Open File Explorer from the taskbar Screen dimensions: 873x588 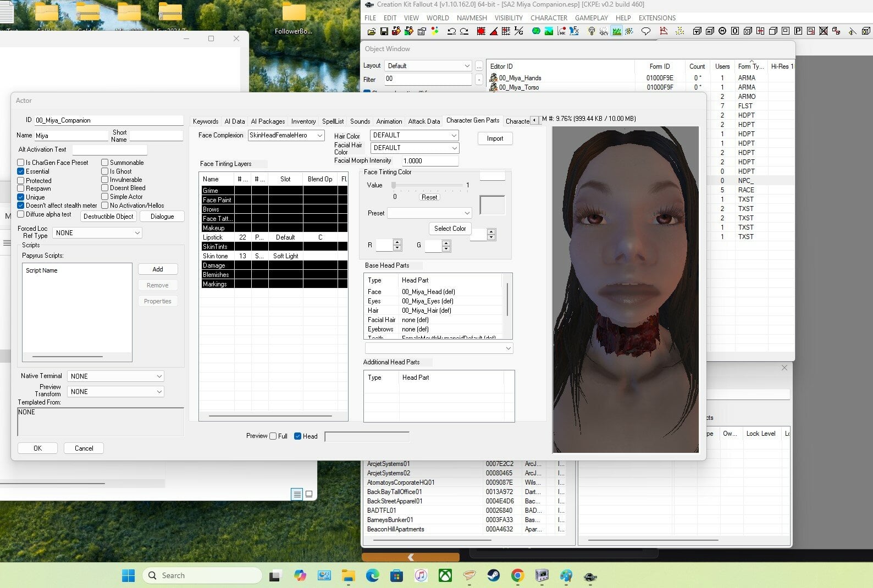[348, 575]
